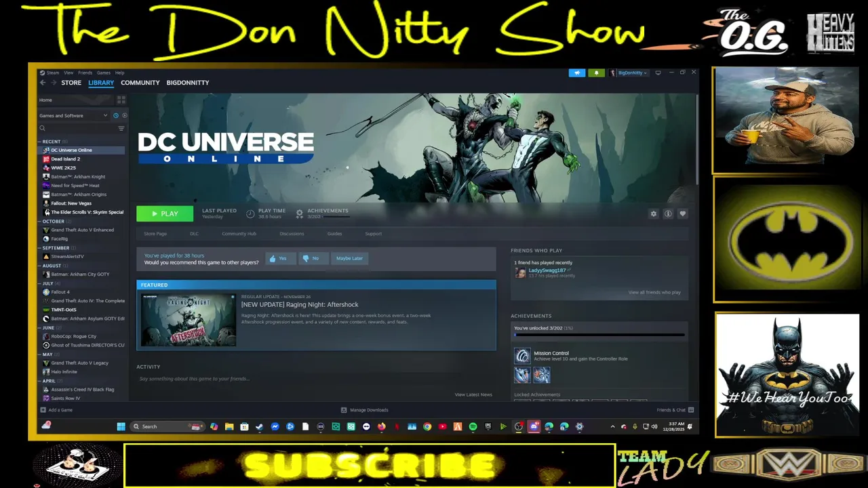Open Manage Downloads
Screen dimensions: 868x488
click(365, 410)
